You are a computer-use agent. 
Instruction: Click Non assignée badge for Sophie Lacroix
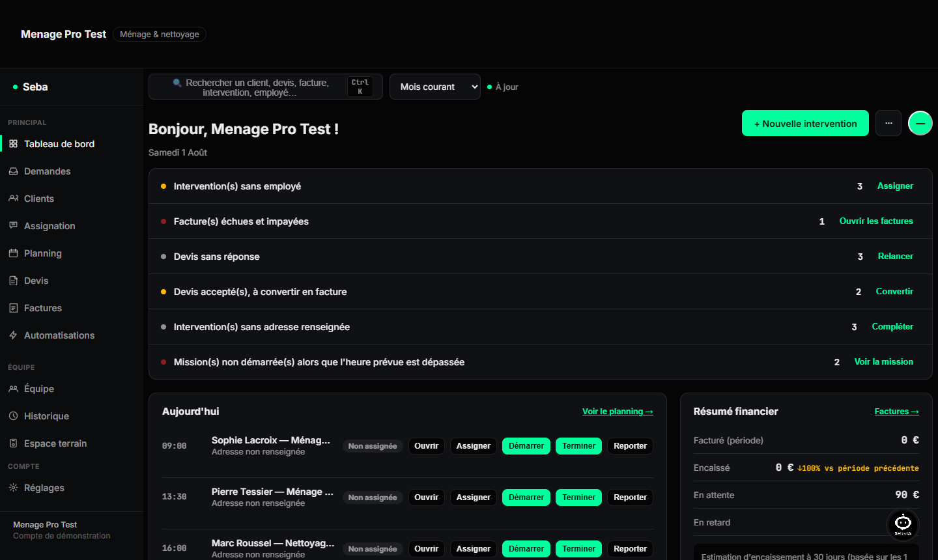coord(373,446)
